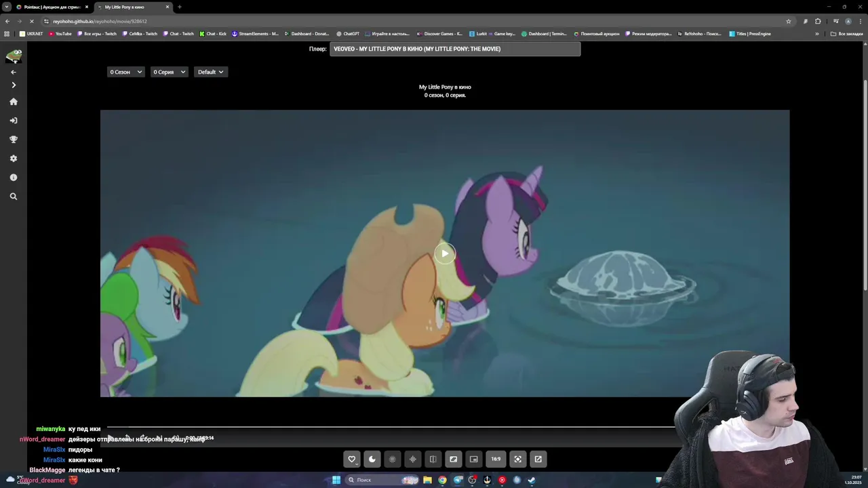Toggle the grid overlay button
This screenshot has height=488, width=868.
392,459
